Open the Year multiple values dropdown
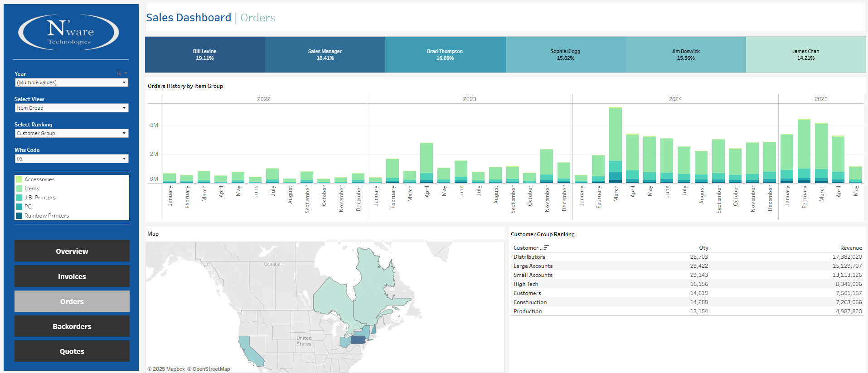Viewport: 868px width, 373px height. pyautogui.click(x=72, y=82)
